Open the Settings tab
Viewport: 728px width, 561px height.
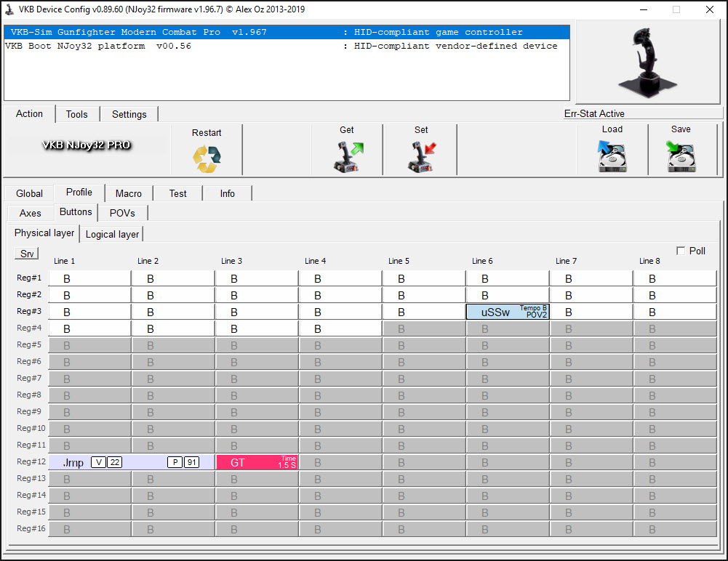point(129,114)
